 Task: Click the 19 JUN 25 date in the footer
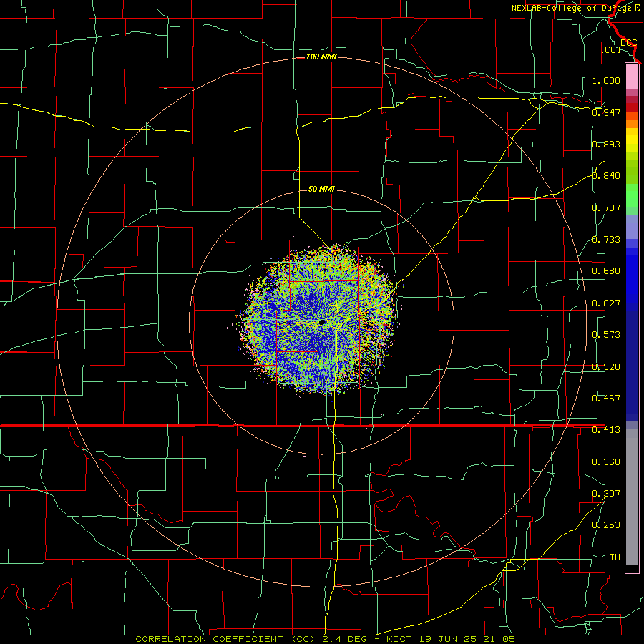click(448, 639)
